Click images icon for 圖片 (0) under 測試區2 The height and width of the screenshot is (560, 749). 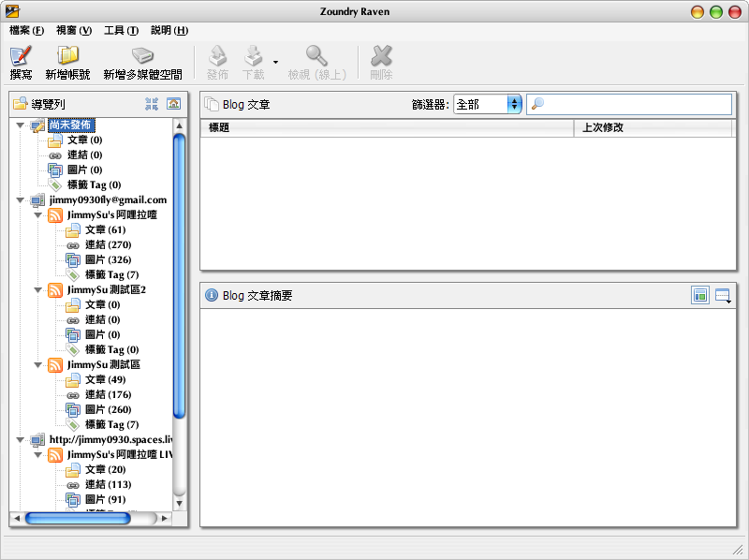pos(73,335)
